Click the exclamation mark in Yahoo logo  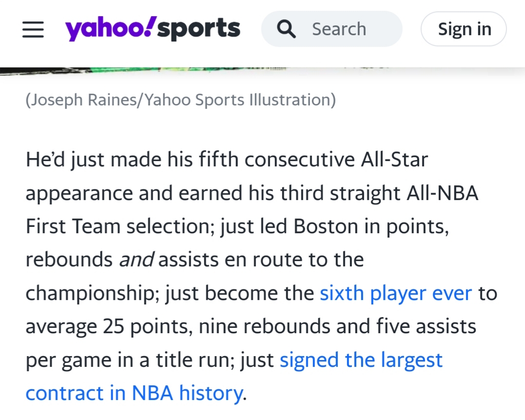point(151,26)
